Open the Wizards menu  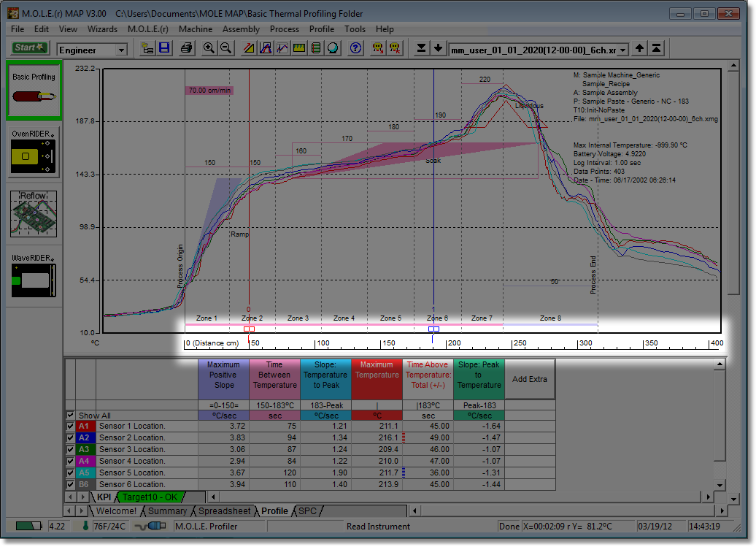pyautogui.click(x=102, y=29)
